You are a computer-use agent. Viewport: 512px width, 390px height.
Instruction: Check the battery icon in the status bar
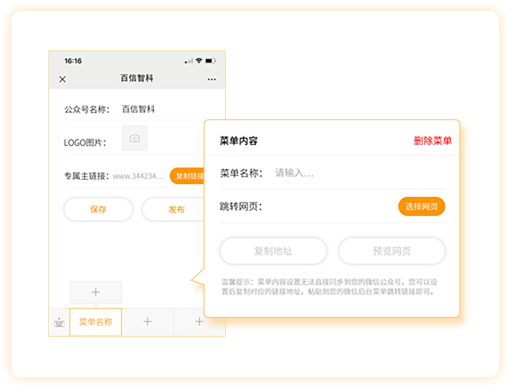click(211, 61)
